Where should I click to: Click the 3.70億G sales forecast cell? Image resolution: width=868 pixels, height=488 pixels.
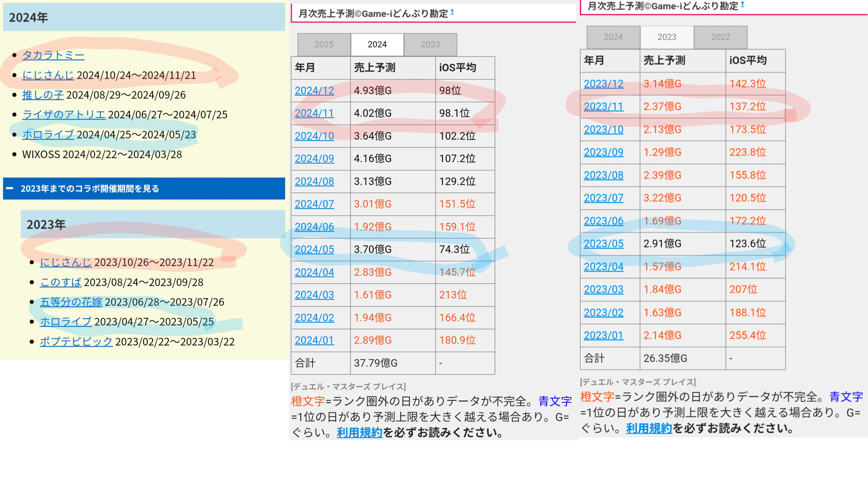pyautogui.click(x=393, y=250)
